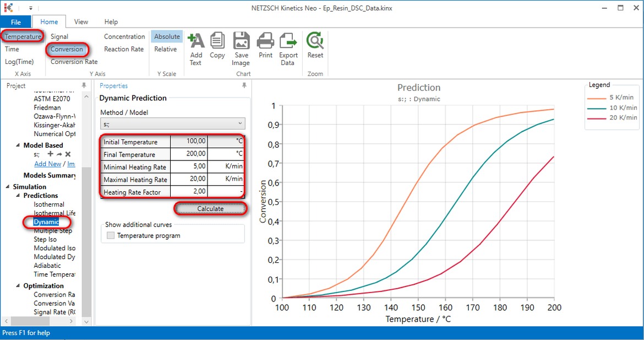The image size is (644, 340).
Task: Enable the Temperature program curve
Action: (110, 235)
